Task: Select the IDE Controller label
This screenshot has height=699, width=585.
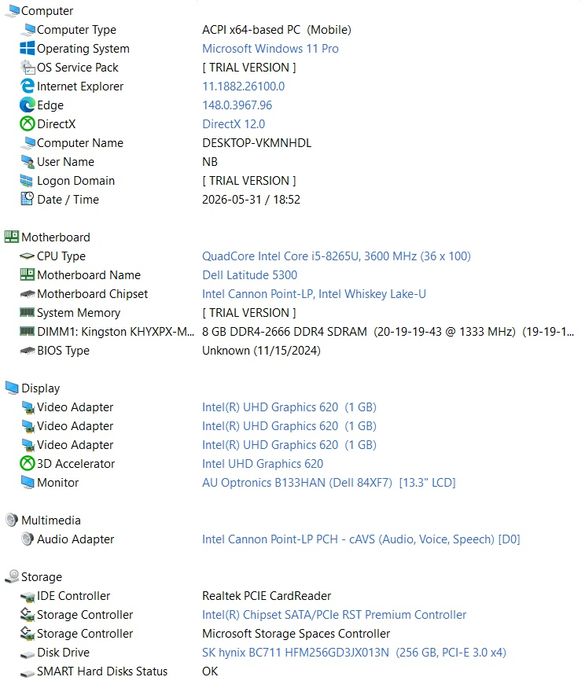Action: (x=73, y=596)
